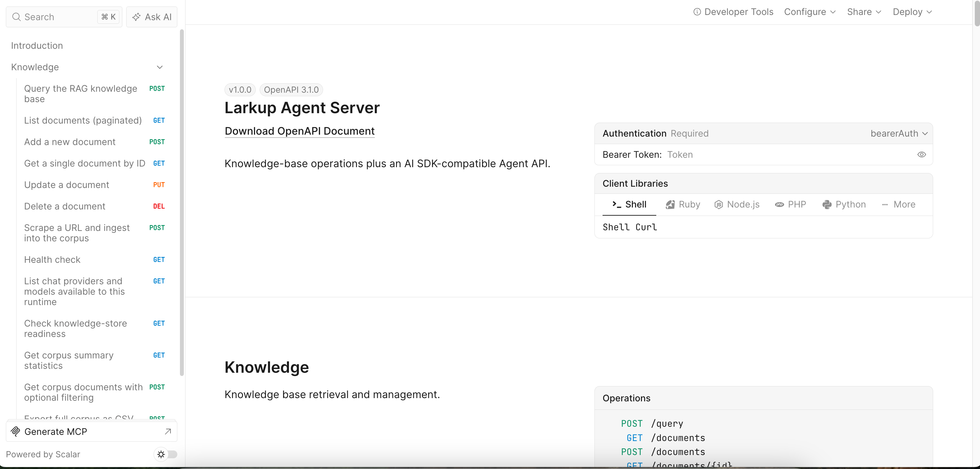This screenshot has height=469, width=980.
Task: Click the sidebar vertical scrollbar
Action: click(x=182, y=202)
